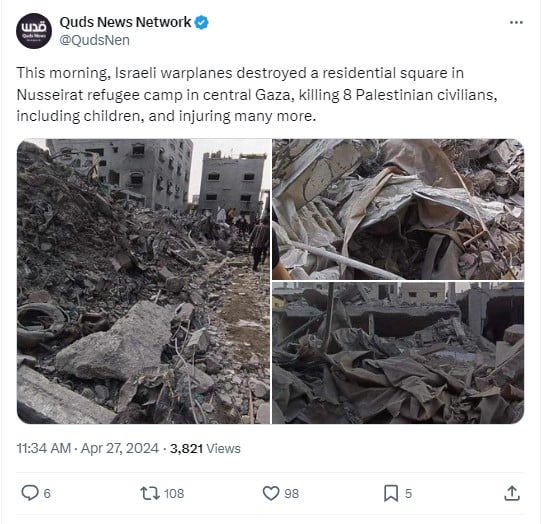Click the @QudsNen handle

(95, 40)
